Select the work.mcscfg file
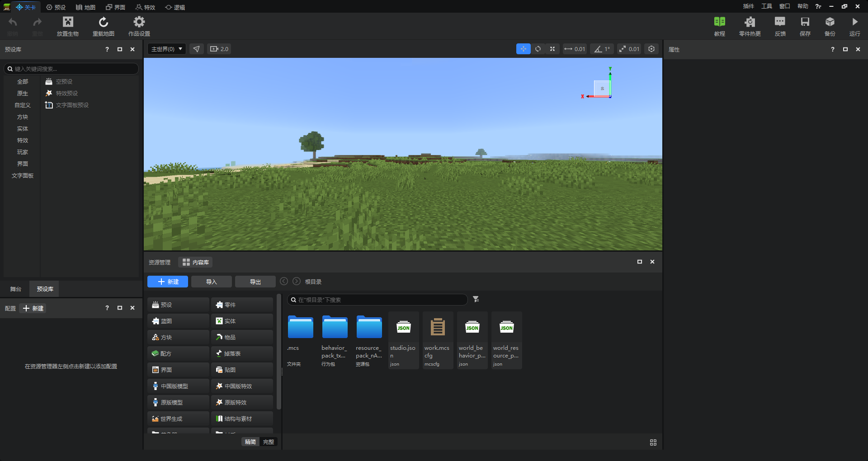 coord(438,340)
